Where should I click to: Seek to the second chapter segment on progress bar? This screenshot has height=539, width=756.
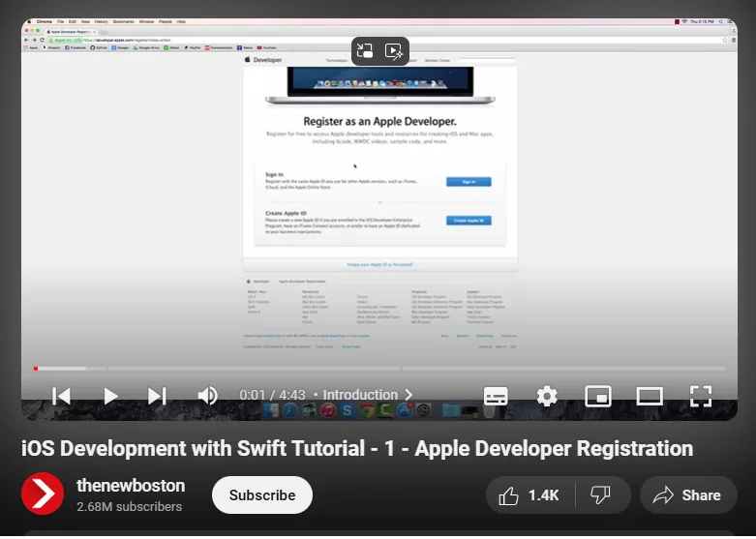tap(254, 369)
